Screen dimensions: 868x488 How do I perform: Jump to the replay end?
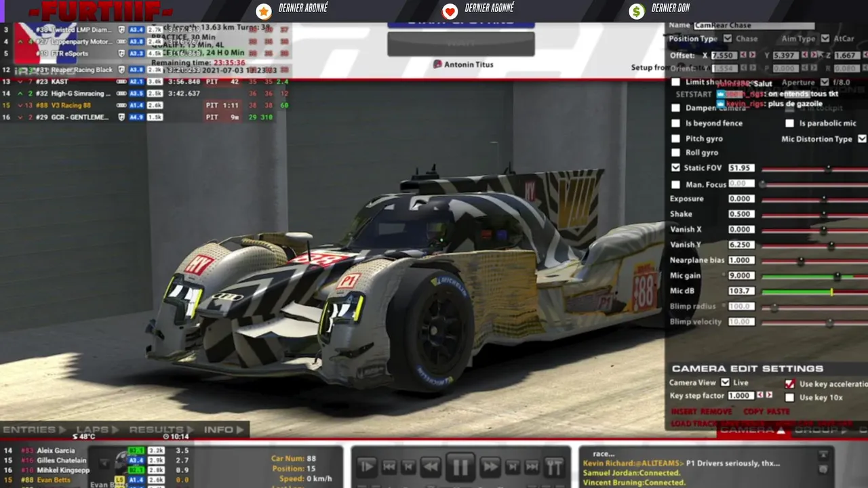pos(532,466)
